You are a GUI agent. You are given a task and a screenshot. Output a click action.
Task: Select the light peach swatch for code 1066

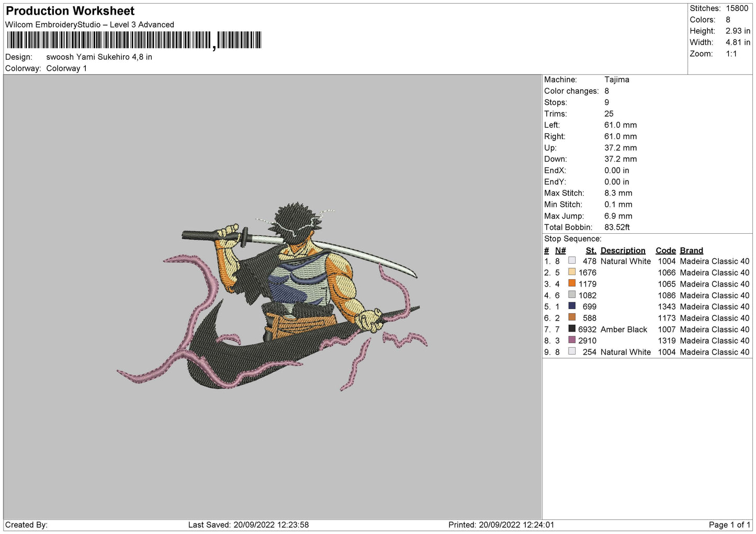click(x=572, y=272)
